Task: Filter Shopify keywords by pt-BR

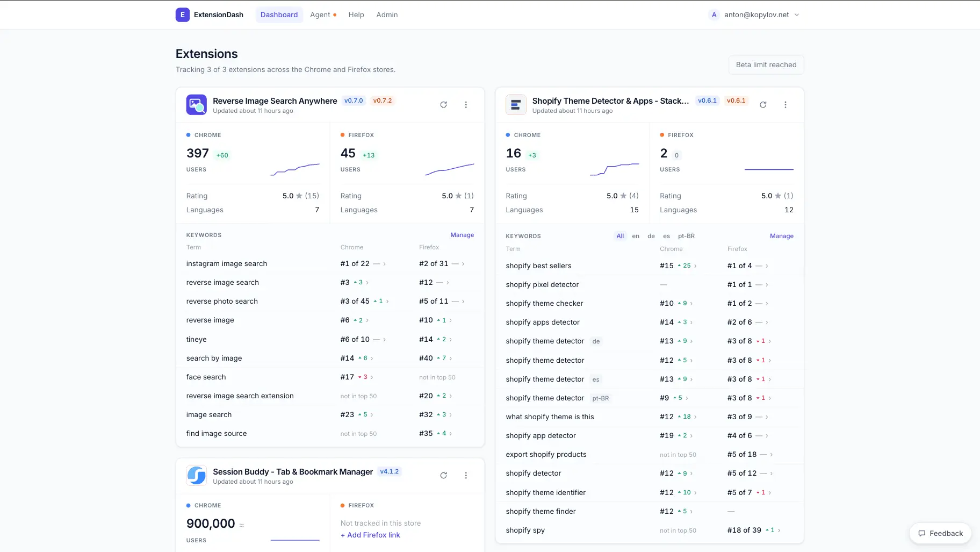Action: (686, 236)
